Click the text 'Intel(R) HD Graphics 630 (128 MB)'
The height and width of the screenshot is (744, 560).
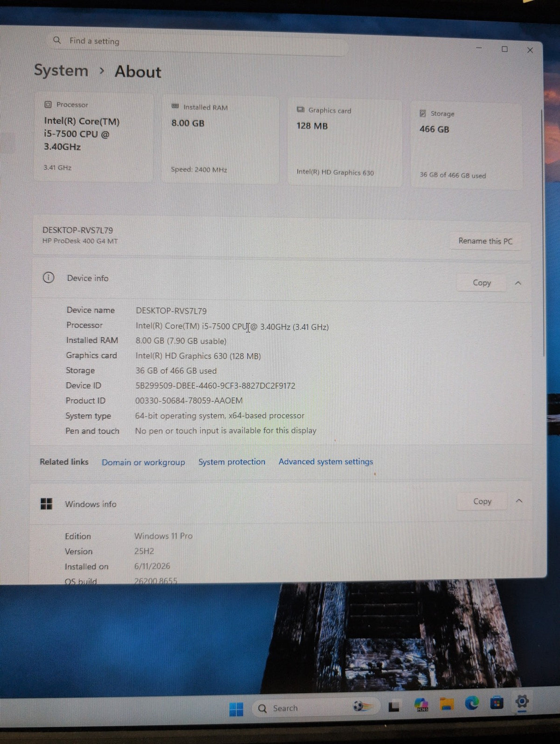pos(198,356)
